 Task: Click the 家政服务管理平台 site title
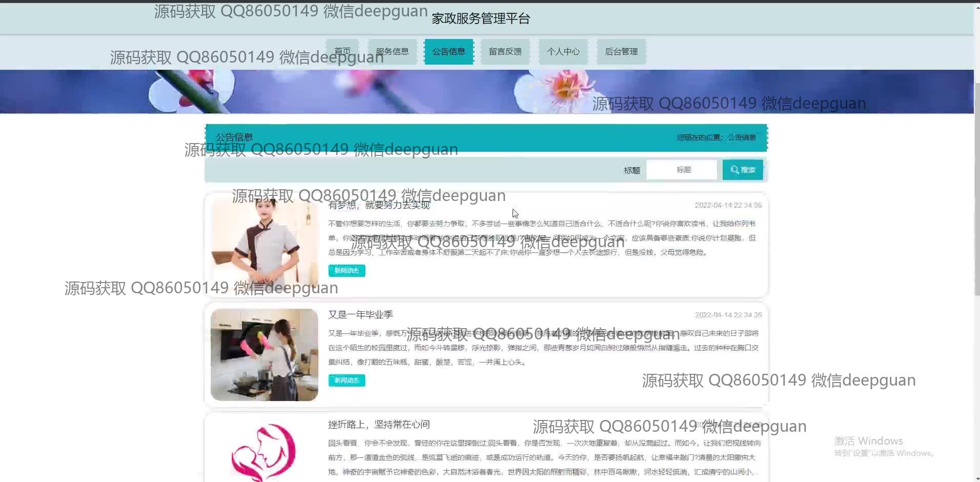coord(480,19)
